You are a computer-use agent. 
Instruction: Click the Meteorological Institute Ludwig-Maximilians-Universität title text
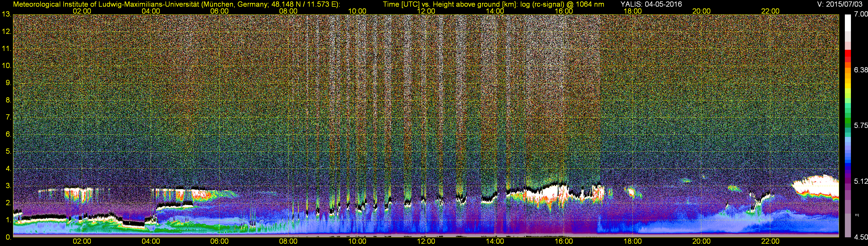pyautogui.click(x=176, y=4)
